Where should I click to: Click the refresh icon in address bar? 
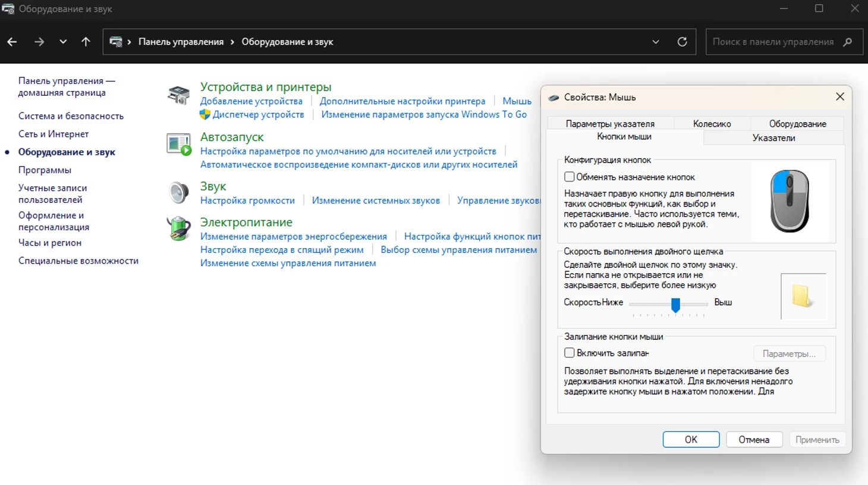tap(682, 42)
